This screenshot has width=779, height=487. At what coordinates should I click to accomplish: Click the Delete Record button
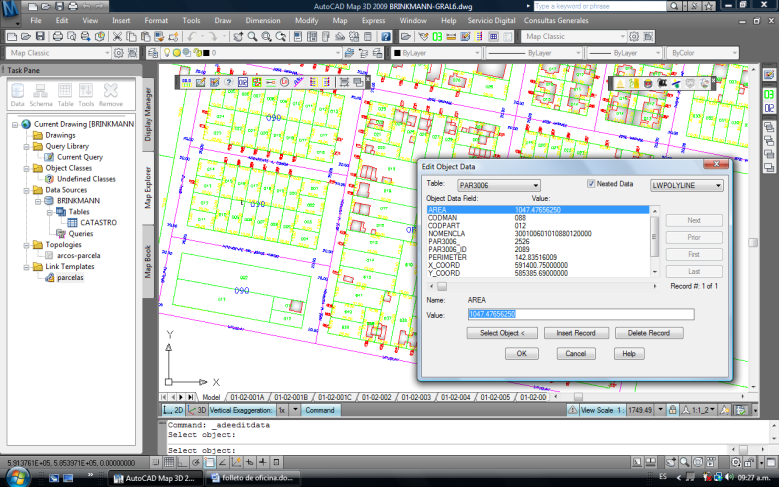(649, 333)
